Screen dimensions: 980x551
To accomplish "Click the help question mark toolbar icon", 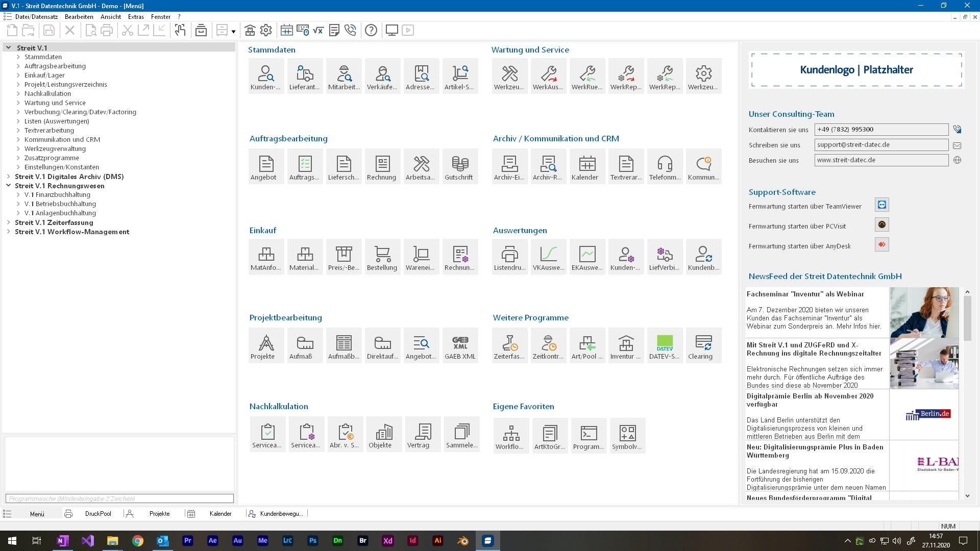I will [x=371, y=31].
